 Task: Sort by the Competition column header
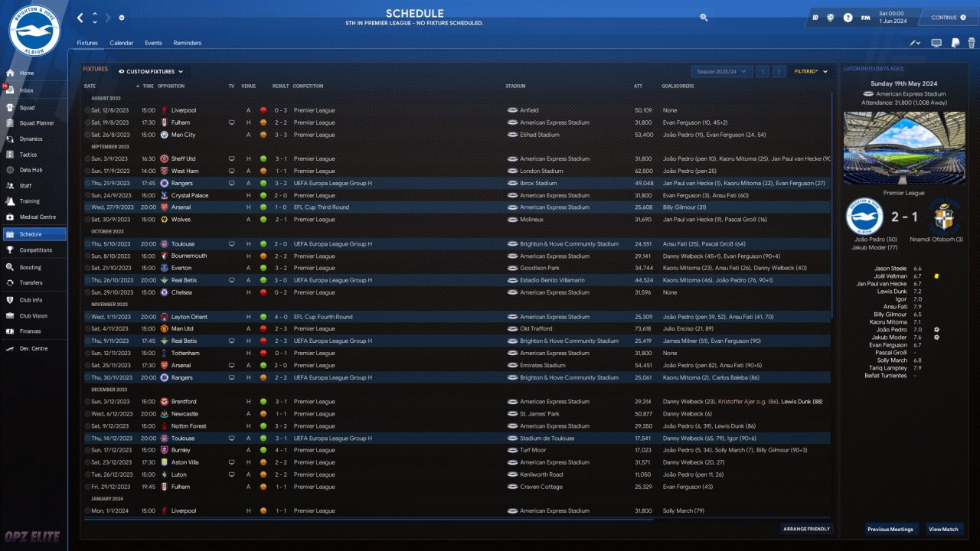click(x=308, y=86)
